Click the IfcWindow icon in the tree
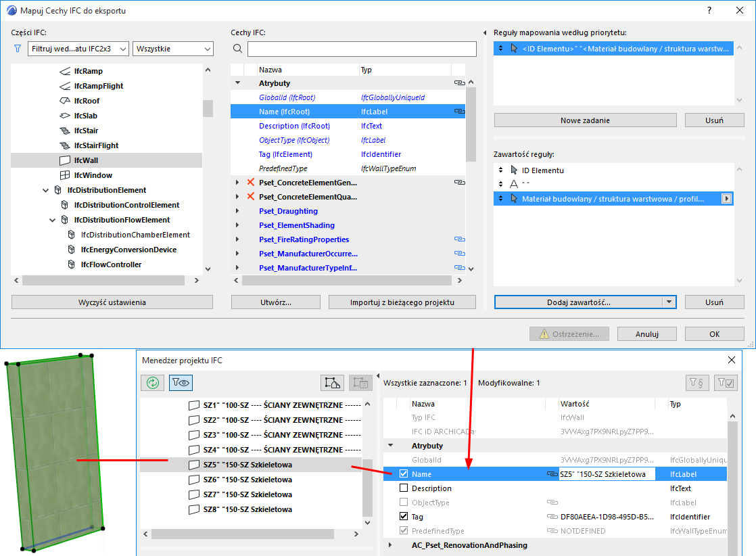 (x=65, y=175)
